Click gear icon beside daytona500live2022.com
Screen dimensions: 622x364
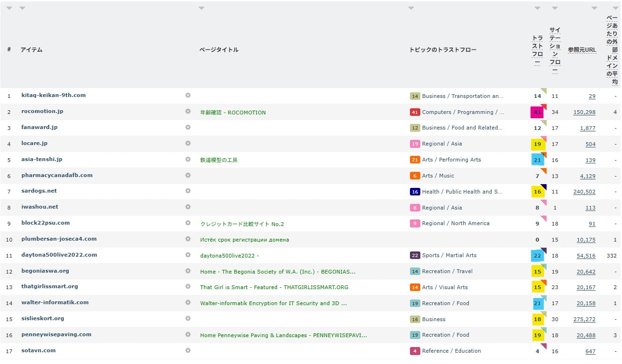pyautogui.click(x=188, y=255)
